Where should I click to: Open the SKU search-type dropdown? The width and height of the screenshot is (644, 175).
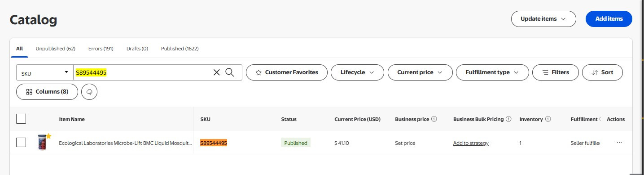pyautogui.click(x=45, y=72)
